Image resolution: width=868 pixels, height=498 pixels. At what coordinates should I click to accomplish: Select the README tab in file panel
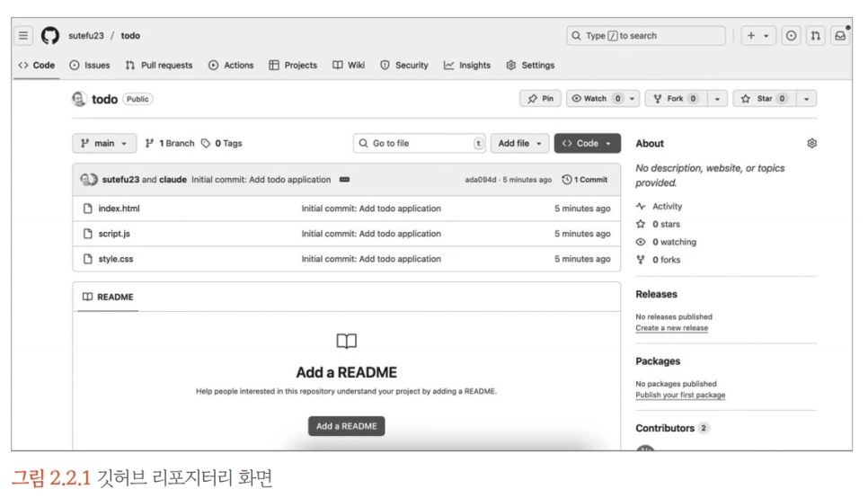(108, 297)
